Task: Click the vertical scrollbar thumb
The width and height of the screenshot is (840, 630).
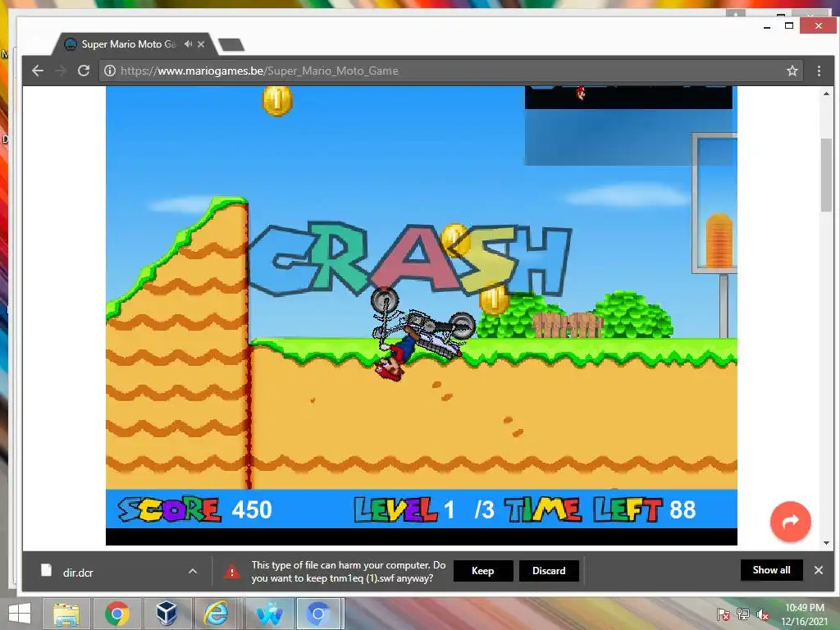Action: point(826,175)
